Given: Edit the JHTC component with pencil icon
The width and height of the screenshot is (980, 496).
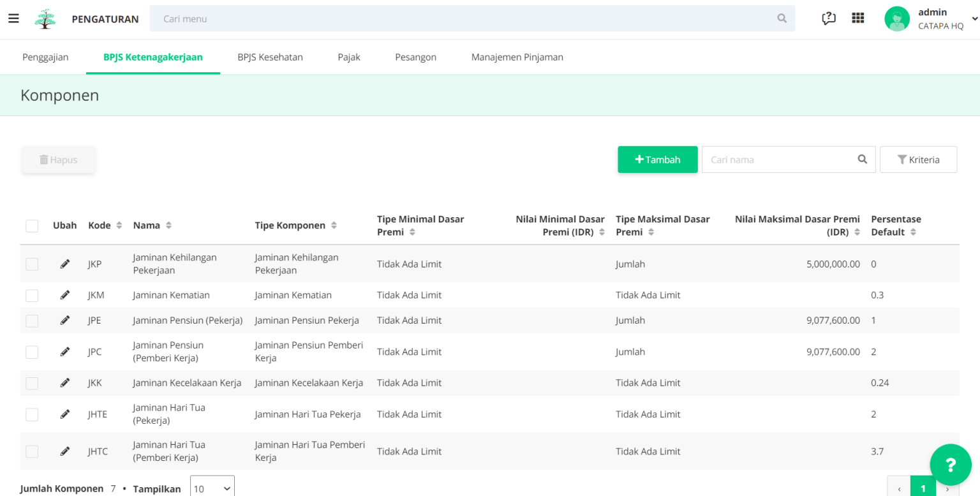Looking at the screenshot, I should [65, 451].
